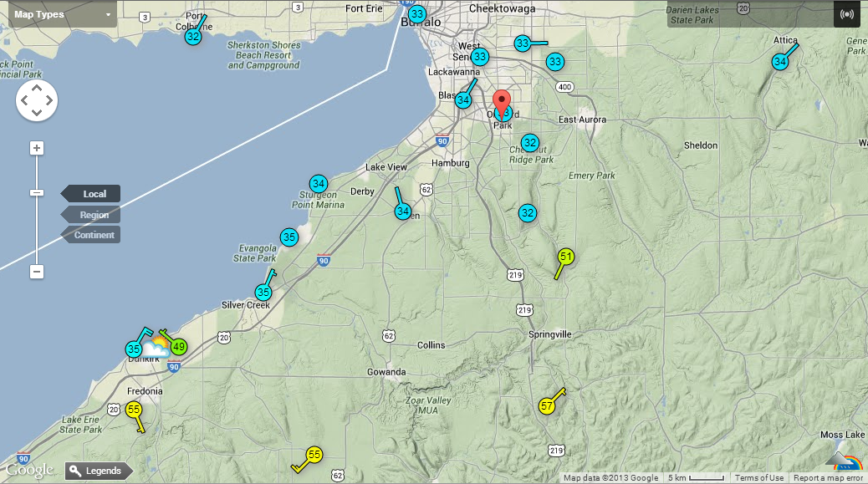Click the Google logo
Viewport: 868px width, 484px height.
29,470
